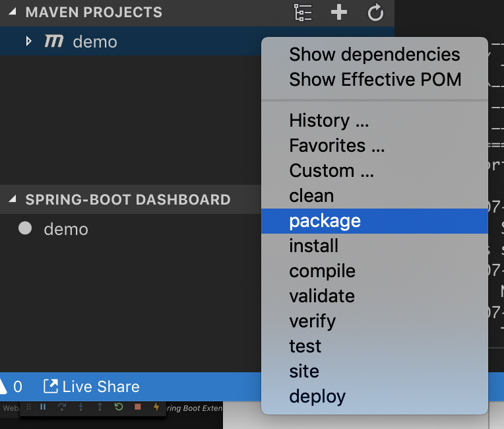This screenshot has width=504, height=429.
Task: Click the lightning hot-reload debug icon
Action: (x=156, y=407)
